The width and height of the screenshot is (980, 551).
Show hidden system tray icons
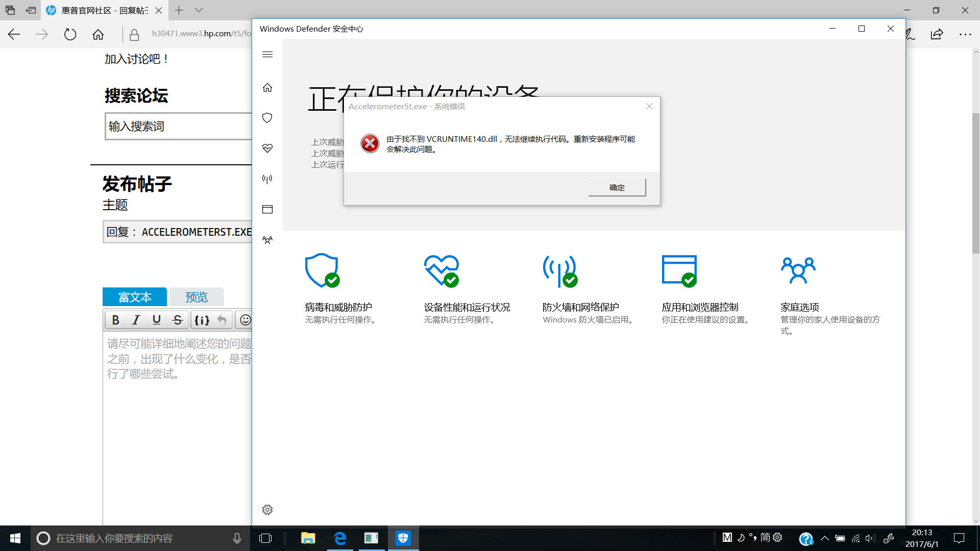tap(825, 538)
